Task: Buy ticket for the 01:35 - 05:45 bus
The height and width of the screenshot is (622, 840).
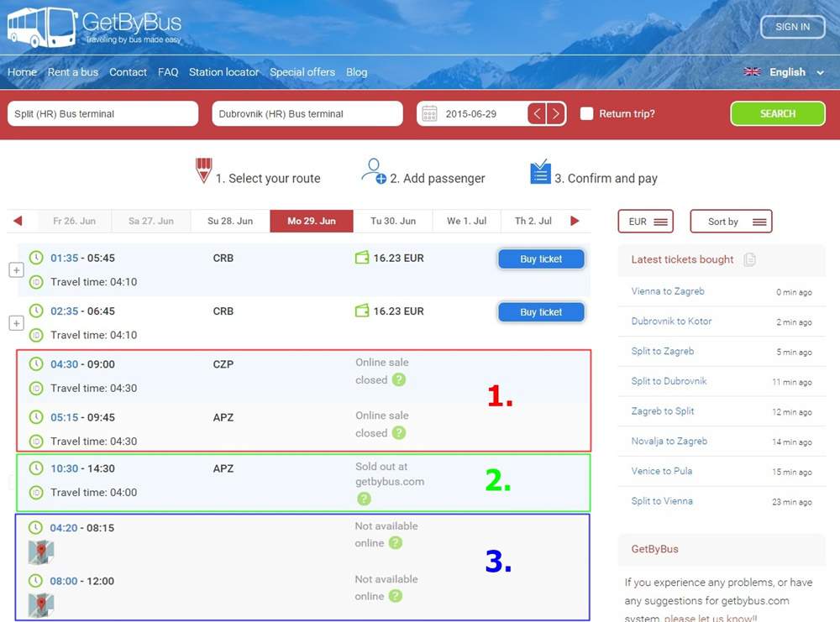Action: pos(541,259)
